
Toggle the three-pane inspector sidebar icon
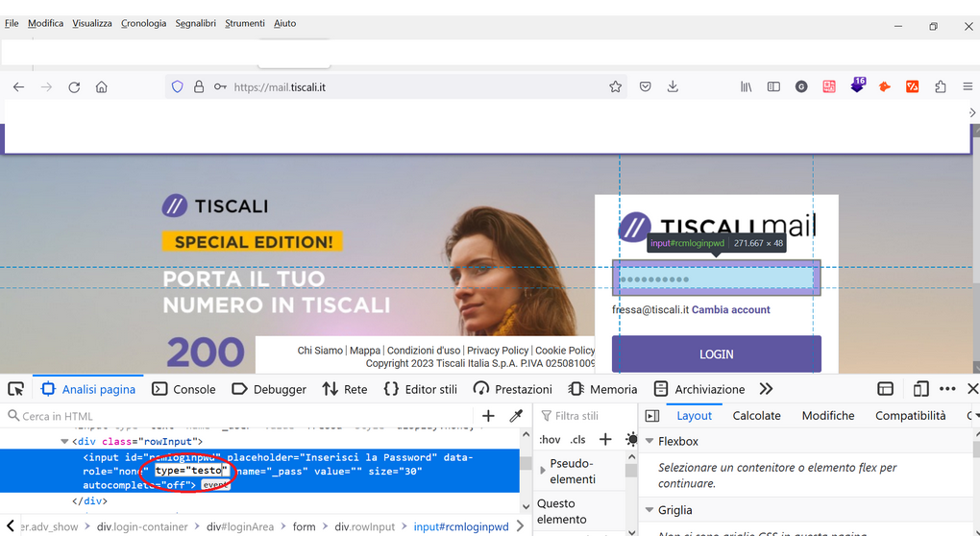click(x=651, y=415)
